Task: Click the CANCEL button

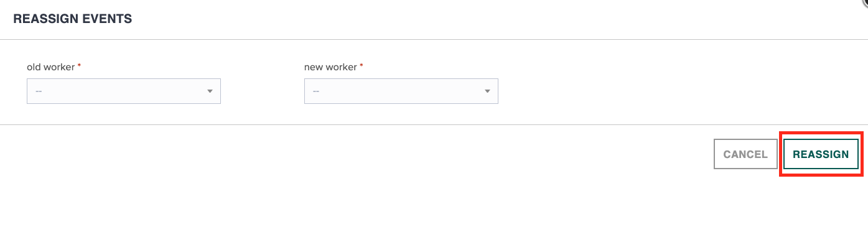Action: point(745,154)
